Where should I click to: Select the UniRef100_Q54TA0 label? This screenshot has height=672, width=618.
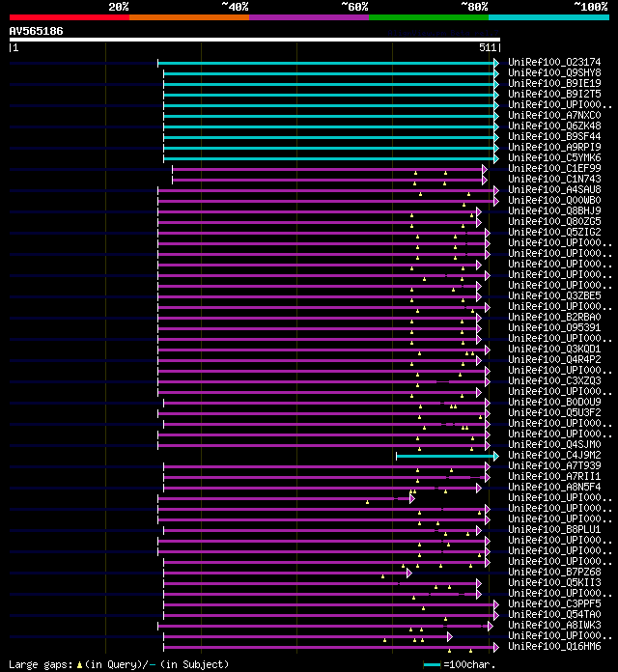(x=554, y=615)
